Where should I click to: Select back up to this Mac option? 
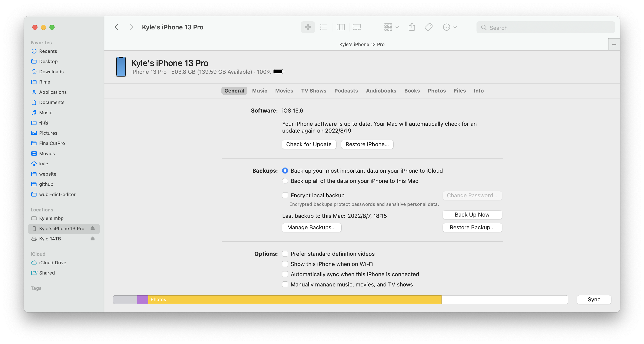pyautogui.click(x=285, y=181)
